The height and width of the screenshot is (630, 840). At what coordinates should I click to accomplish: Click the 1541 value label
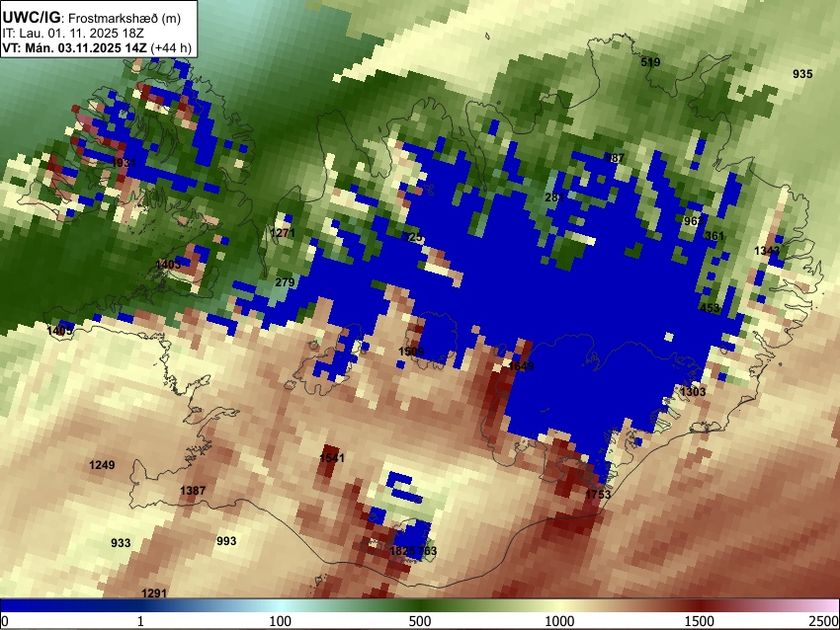[x=332, y=457]
